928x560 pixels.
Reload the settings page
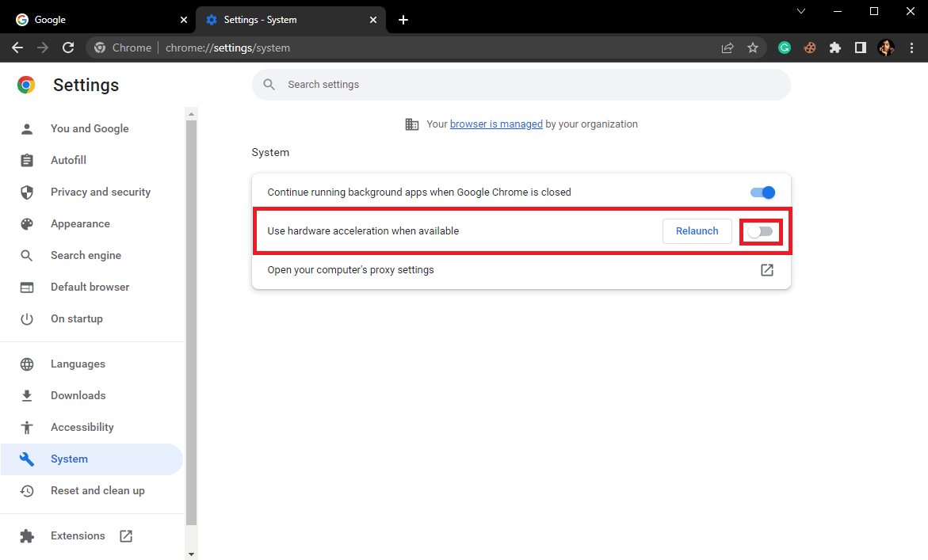68,48
